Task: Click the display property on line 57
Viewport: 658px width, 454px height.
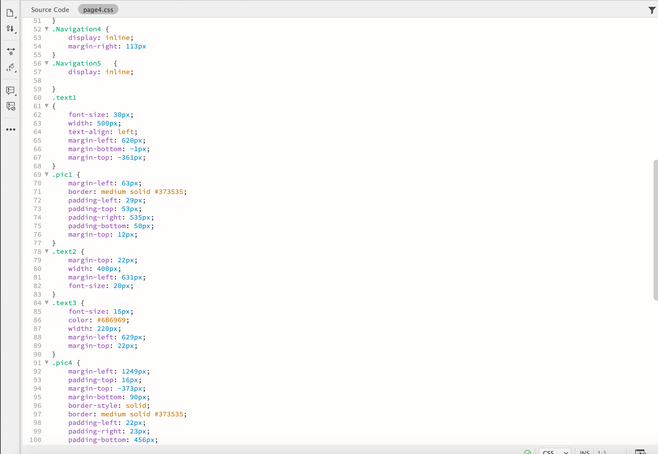Action: pos(82,72)
